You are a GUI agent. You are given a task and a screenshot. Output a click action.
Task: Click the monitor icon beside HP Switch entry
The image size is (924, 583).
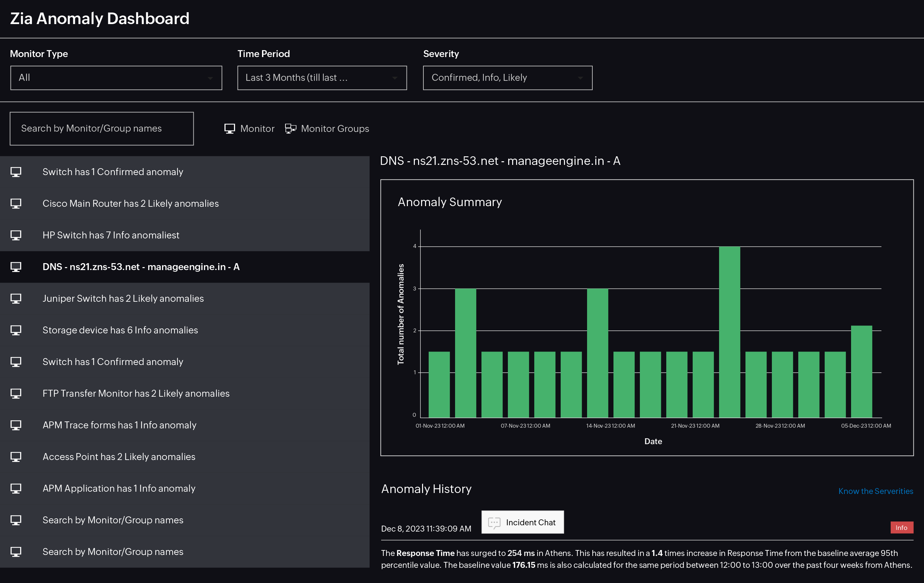(x=16, y=235)
